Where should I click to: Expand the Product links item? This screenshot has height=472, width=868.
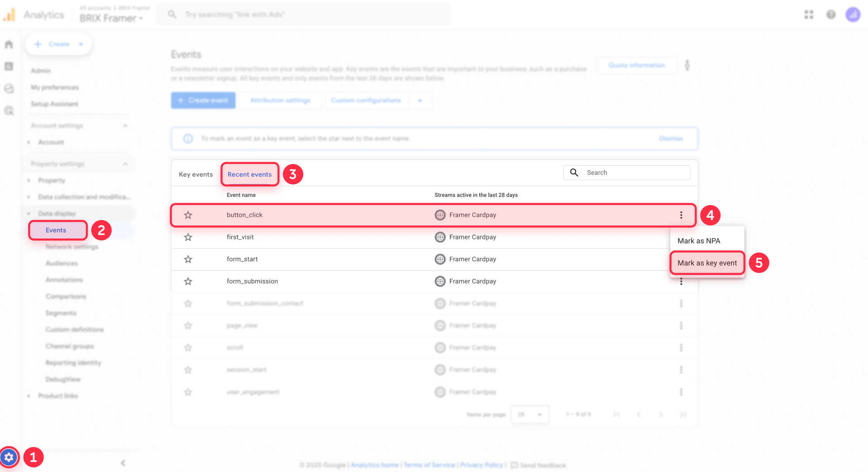click(28, 396)
